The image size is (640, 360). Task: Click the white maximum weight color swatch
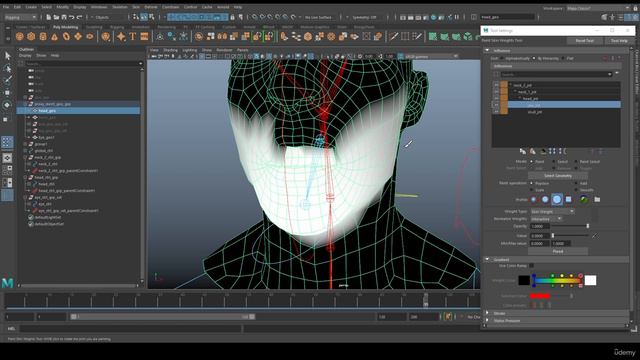tap(590, 280)
